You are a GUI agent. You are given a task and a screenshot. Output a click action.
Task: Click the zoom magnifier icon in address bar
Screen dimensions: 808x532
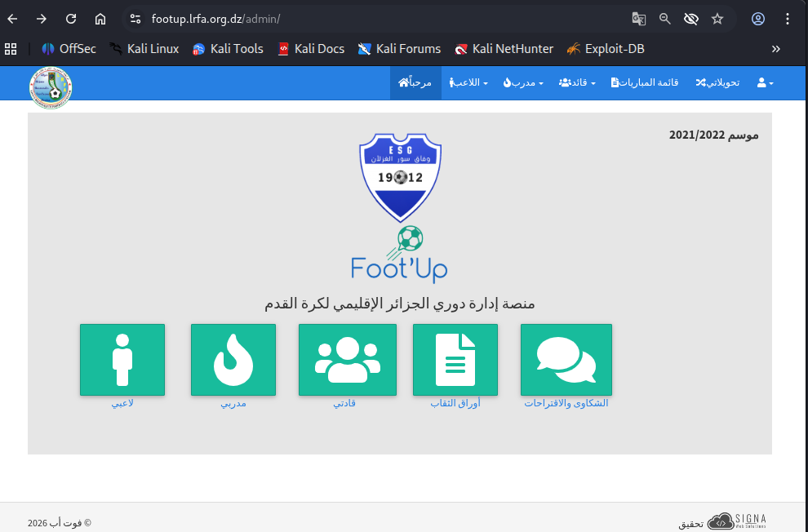point(665,19)
